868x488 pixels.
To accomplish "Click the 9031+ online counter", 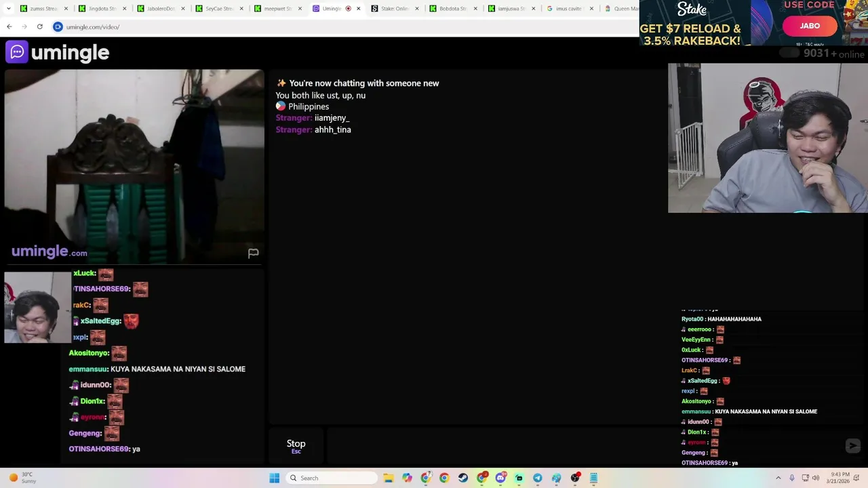I will (833, 54).
